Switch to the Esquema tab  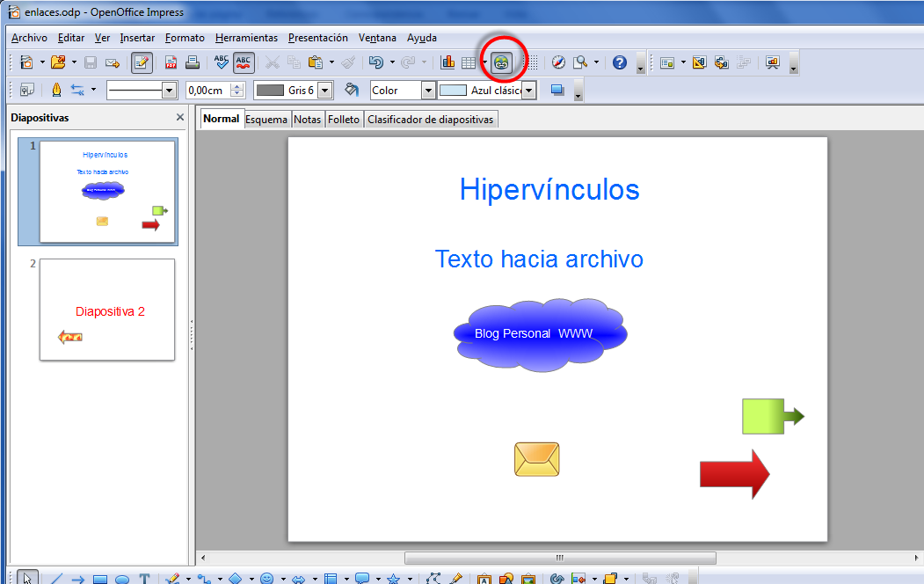tap(266, 120)
